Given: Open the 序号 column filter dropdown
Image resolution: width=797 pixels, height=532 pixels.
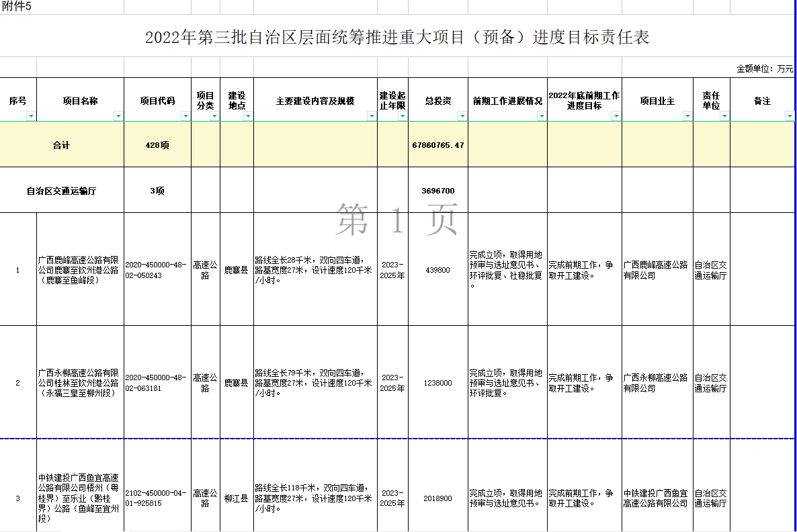Looking at the screenshot, I should (x=31, y=116).
